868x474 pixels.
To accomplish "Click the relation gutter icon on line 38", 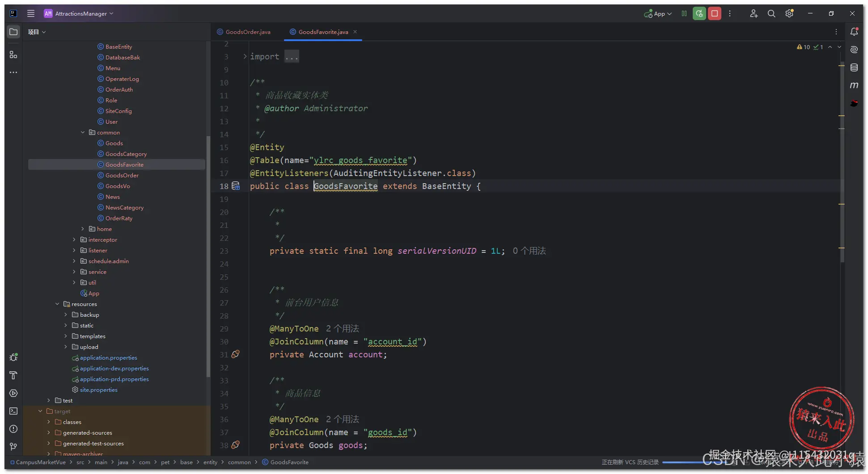I will click(x=236, y=445).
